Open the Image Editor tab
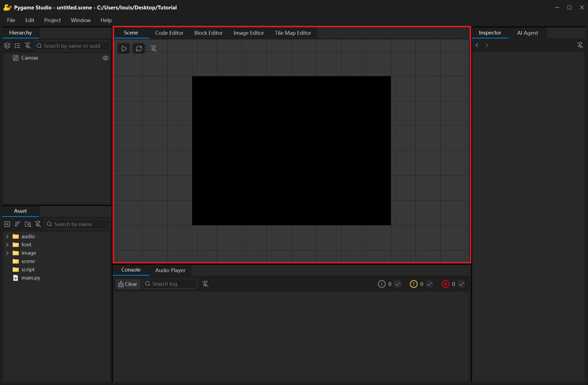The image size is (588, 385). pyautogui.click(x=249, y=33)
